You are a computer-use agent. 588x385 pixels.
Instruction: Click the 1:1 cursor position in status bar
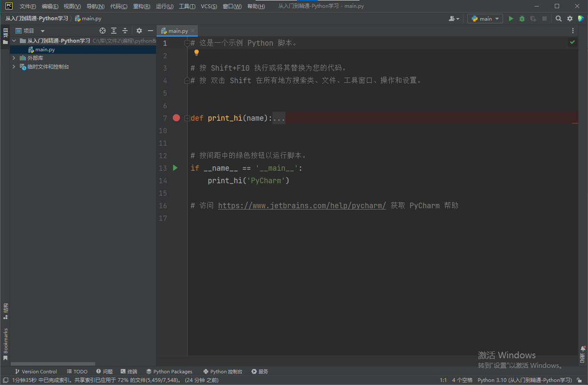(x=443, y=380)
